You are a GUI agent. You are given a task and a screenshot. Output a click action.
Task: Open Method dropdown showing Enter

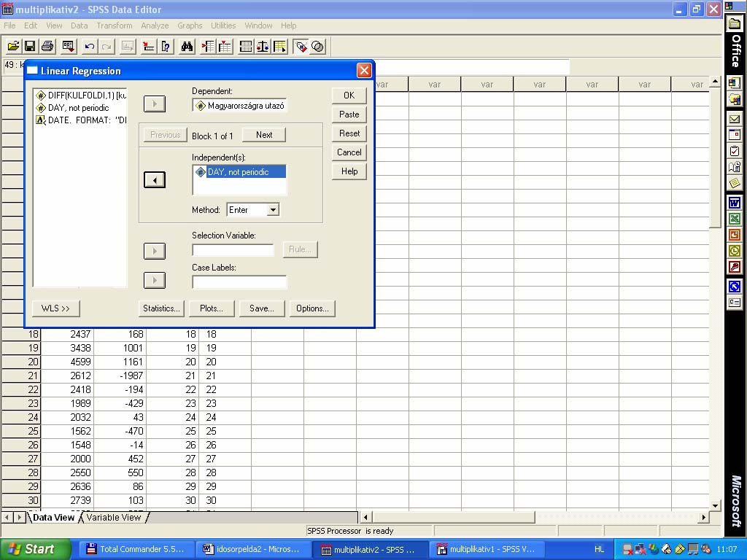[273, 209]
